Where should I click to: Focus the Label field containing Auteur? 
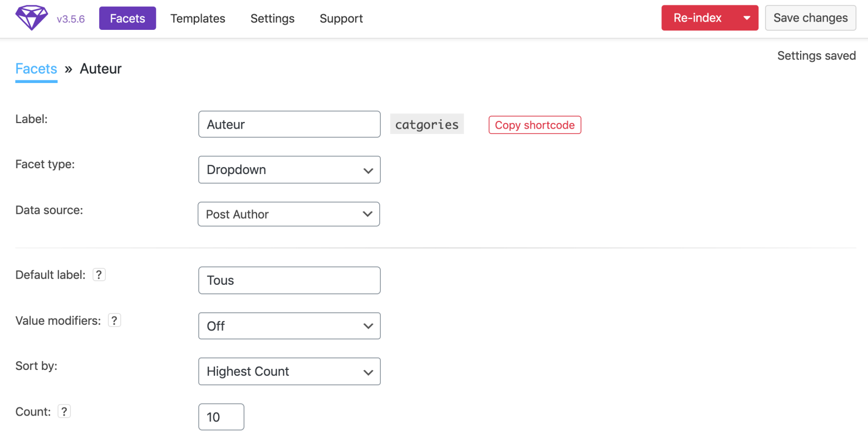point(289,124)
